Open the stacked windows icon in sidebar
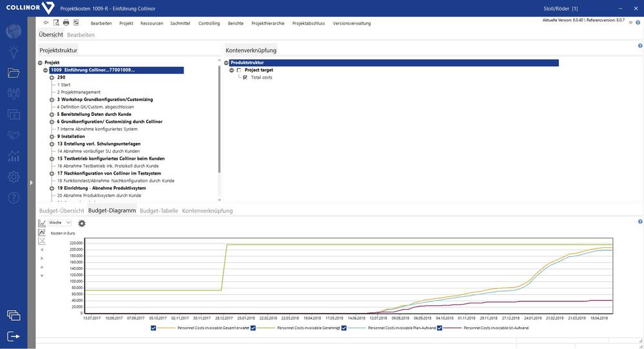 [x=14, y=315]
